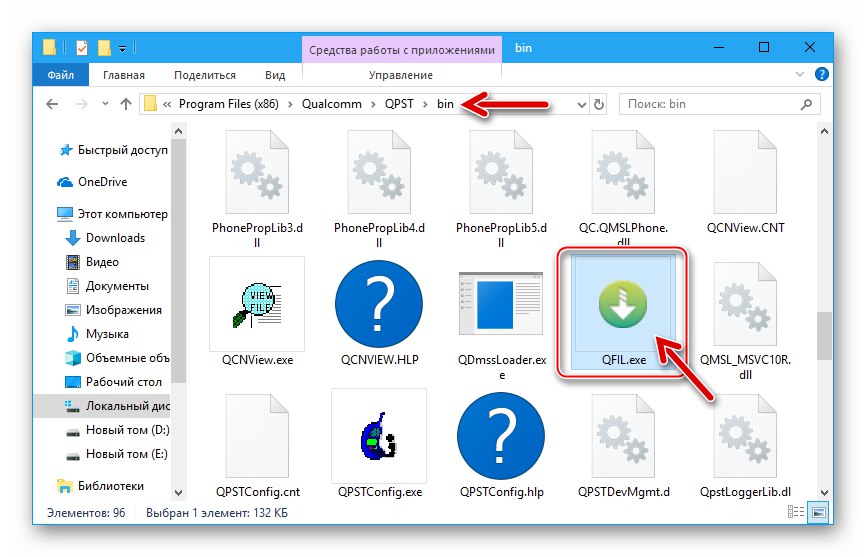Select the QCNView.exe application icon
The width and height of the screenshot is (866, 557).
257,304
